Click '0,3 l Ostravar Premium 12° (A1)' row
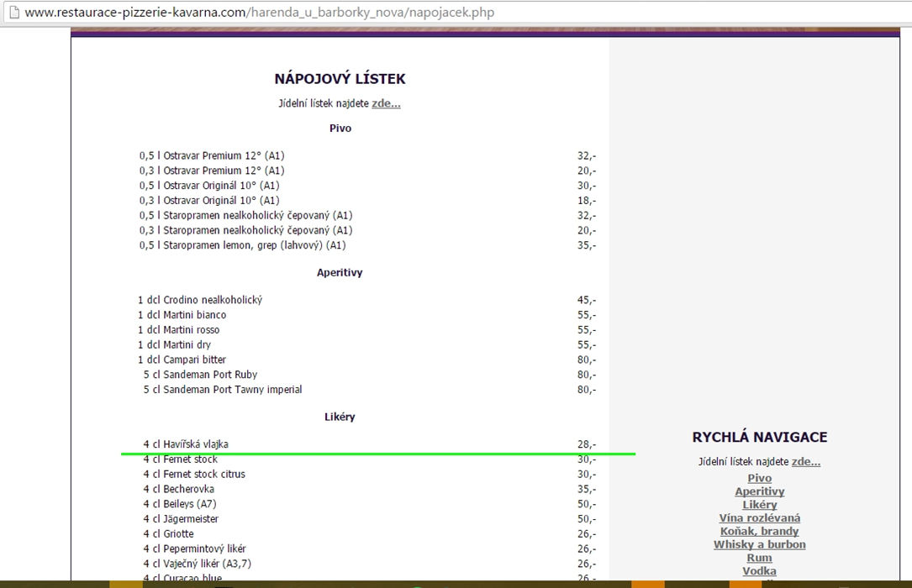Viewport: 912px width, 588px height. pyautogui.click(x=367, y=171)
